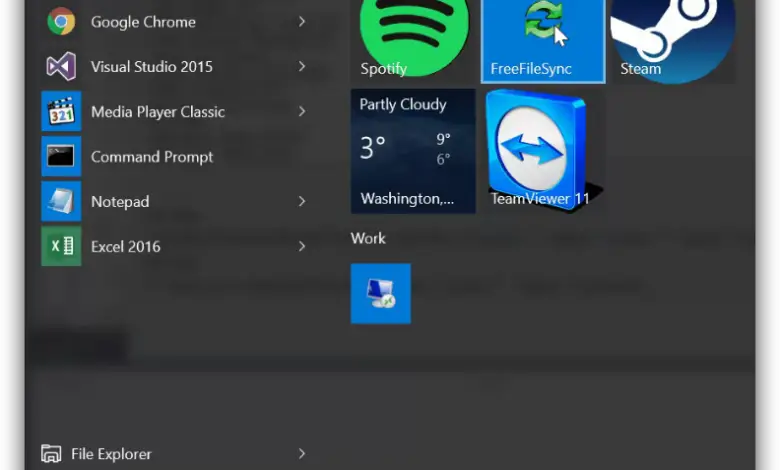780x470 pixels.
Task: Launch the TeamViewer 11 tile
Action: pyautogui.click(x=543, y=151)
